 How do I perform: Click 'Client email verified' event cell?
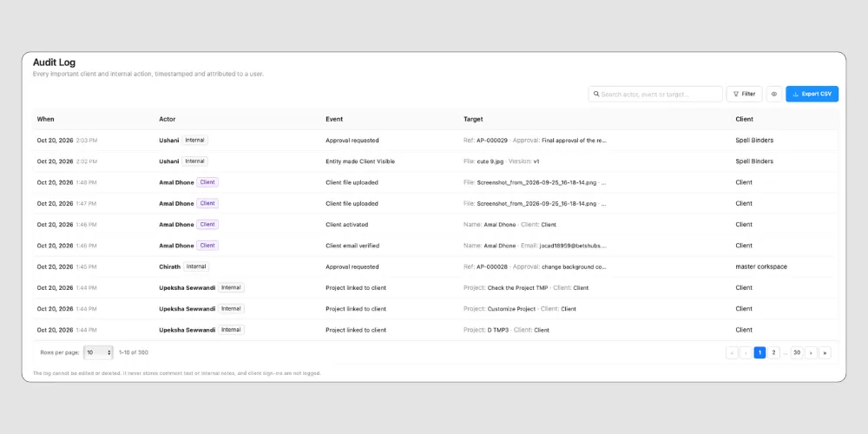click(352, 246)
